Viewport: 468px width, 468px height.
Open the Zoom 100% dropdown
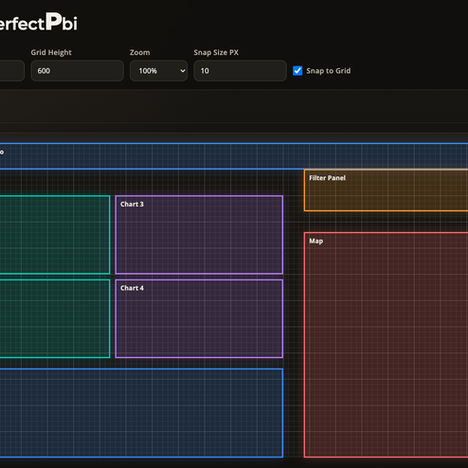[x=159, y=71]
